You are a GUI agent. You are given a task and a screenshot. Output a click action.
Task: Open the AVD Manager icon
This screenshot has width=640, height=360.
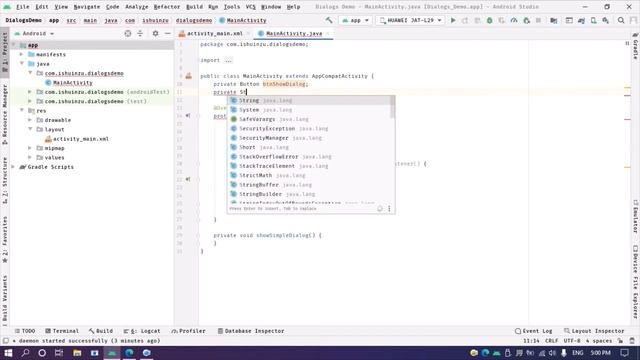coord(593,20)
